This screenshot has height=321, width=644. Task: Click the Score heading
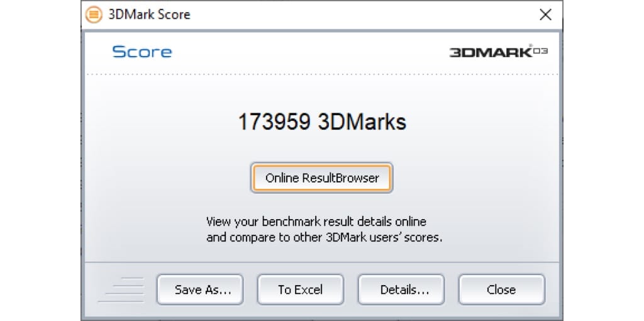coord(142,52)
